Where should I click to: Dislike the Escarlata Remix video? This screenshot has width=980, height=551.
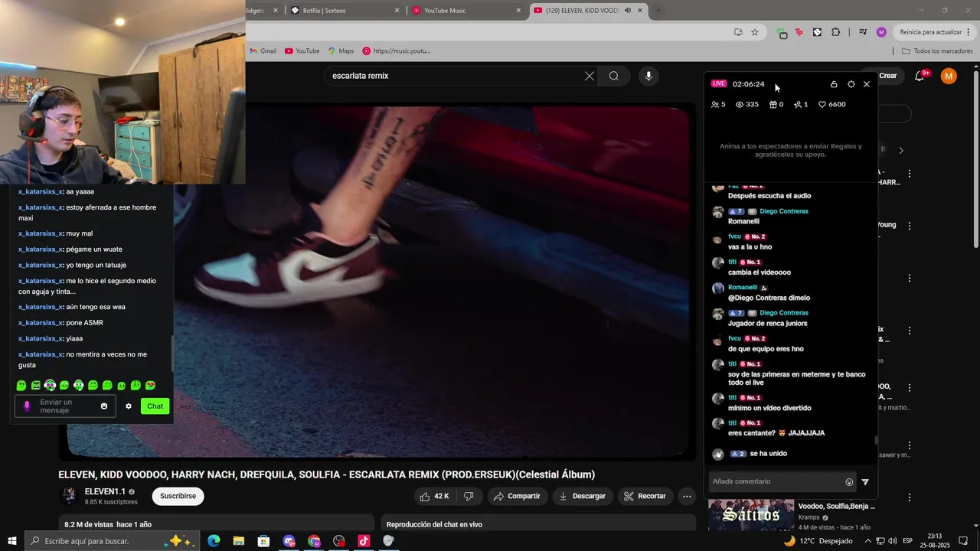coord(469,496)
